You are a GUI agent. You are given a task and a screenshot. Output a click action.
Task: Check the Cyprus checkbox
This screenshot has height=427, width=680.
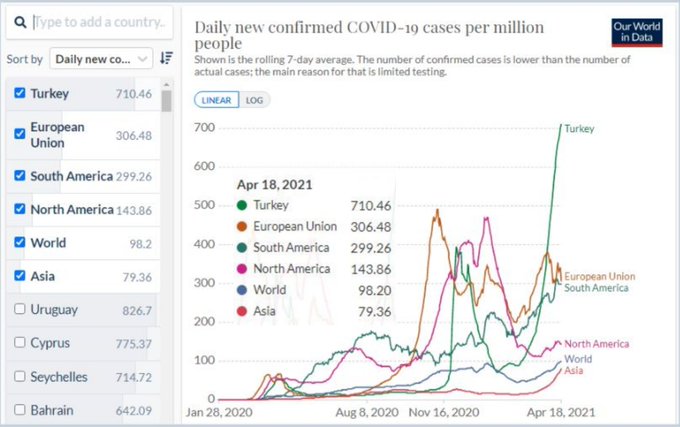click(20, 342)
